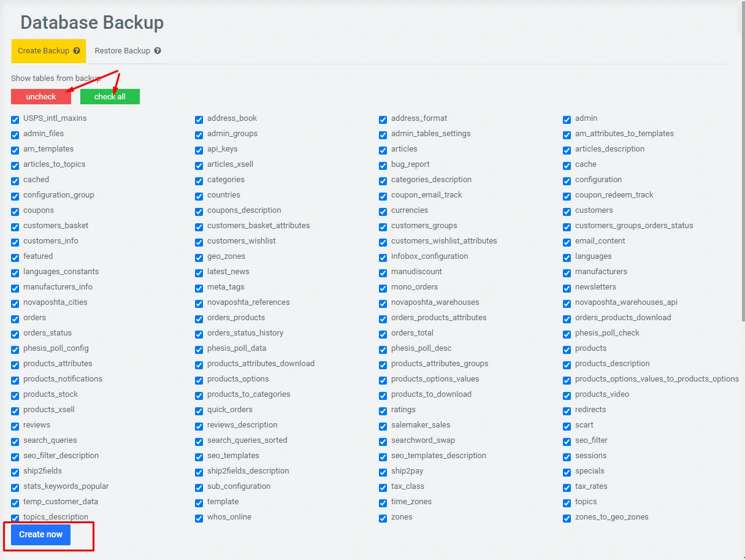Uncheck the phesis_poll_data checkbox
The height and width of the screenshot is (560, 745).
tap(199, 349)
